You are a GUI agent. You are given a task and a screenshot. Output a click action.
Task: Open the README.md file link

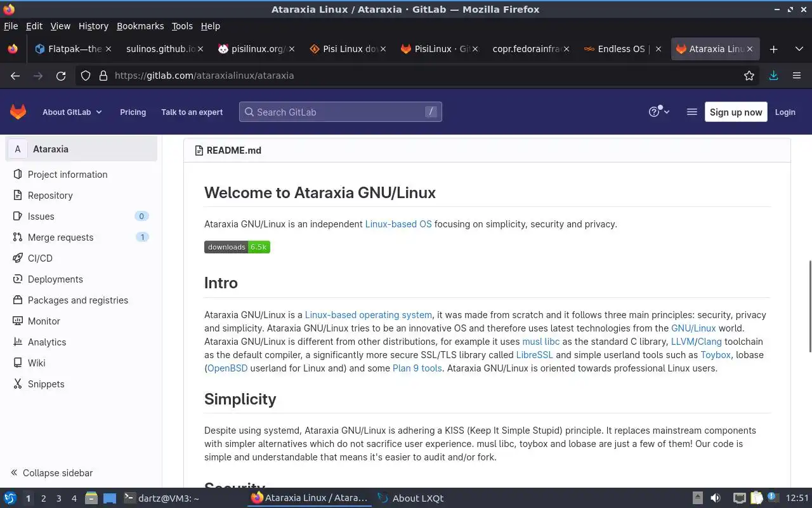[x=233, y=150]
